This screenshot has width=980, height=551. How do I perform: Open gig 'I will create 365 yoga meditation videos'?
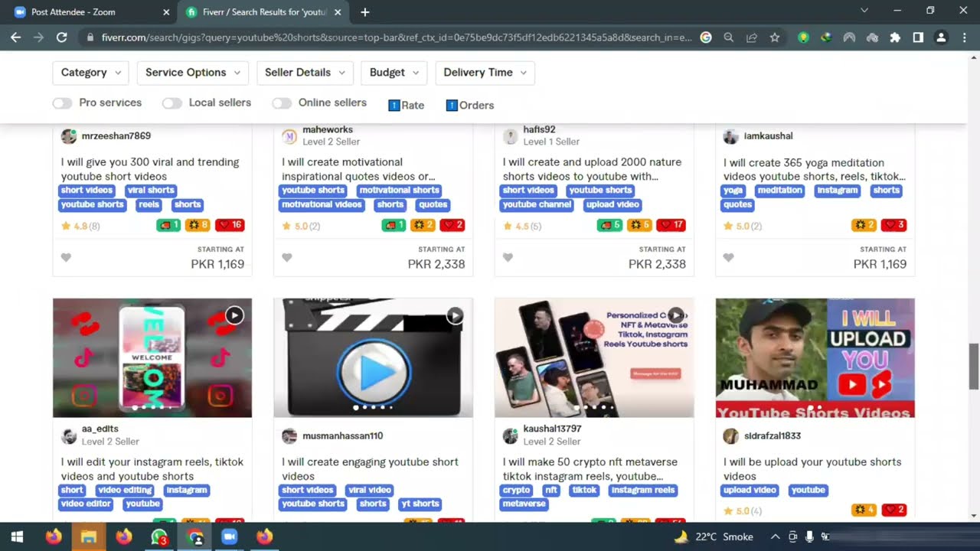click(x=815, y=169)
